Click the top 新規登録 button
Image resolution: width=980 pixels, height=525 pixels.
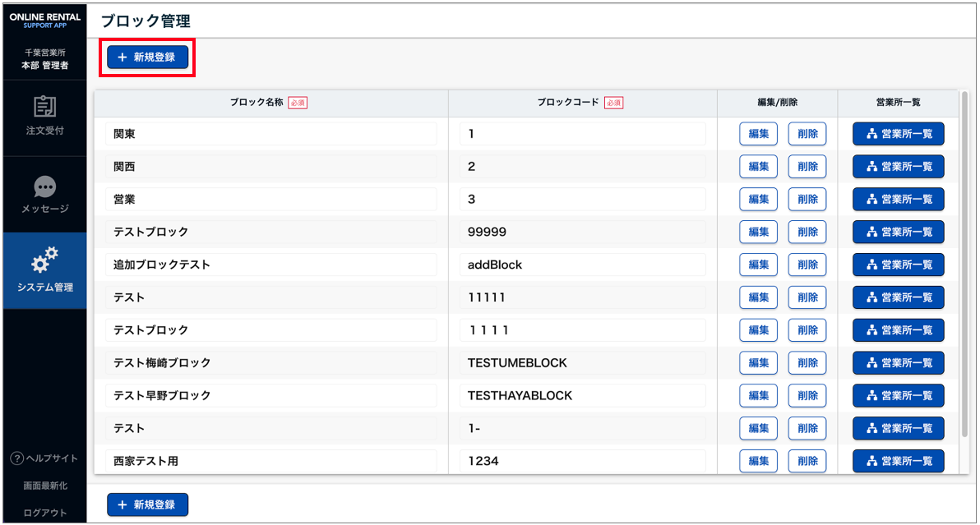click(147, 58)
